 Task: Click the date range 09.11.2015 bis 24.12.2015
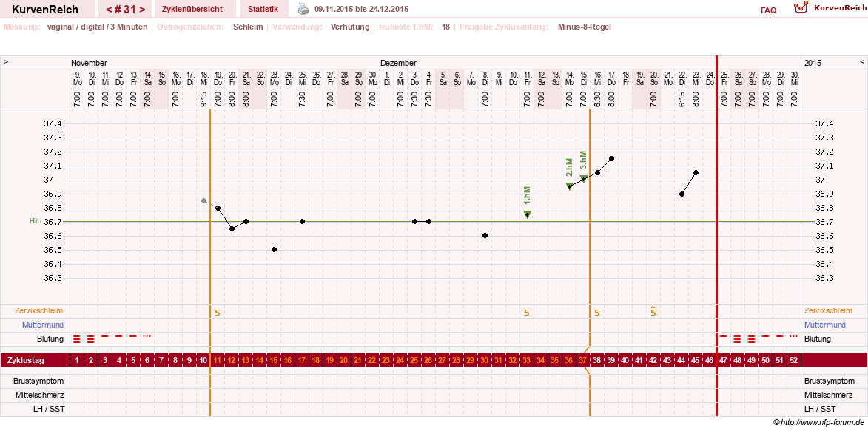pos(362,10)
